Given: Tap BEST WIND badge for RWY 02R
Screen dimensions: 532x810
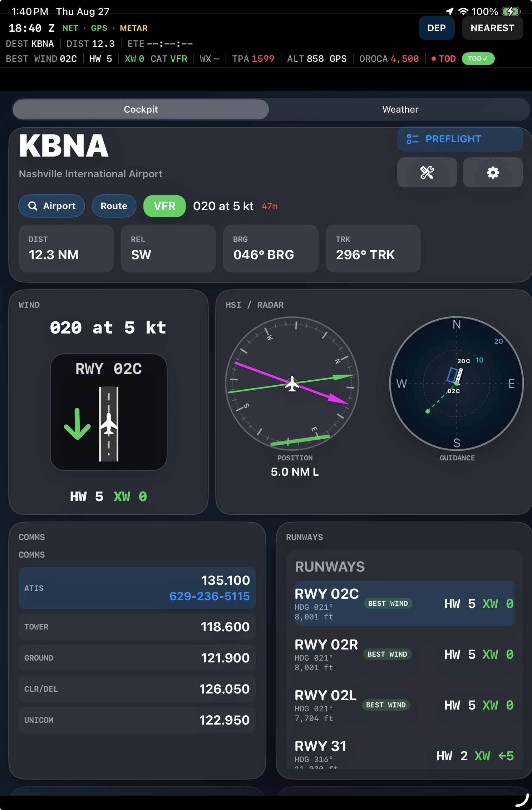Looking at the screenshot, I should (387, 654).
